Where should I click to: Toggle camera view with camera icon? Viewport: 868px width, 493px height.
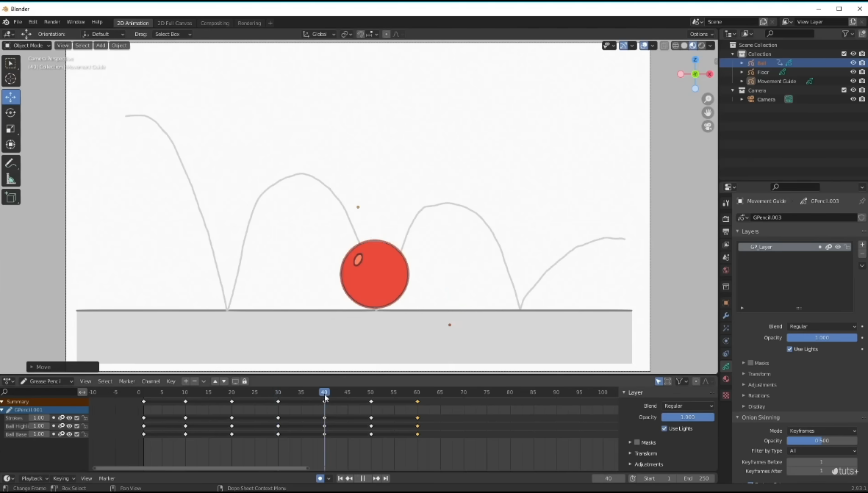(708, 126)
